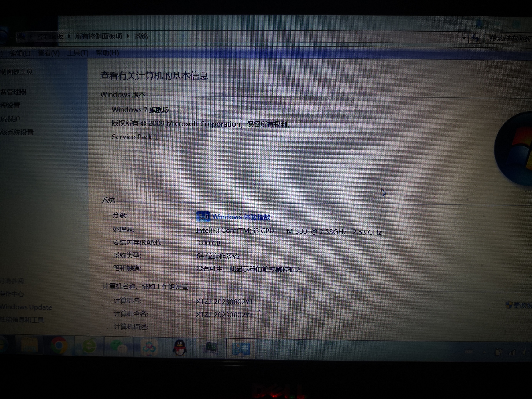
Task: Click the 系统 breadcrumb segment
Action: [141, 36]
